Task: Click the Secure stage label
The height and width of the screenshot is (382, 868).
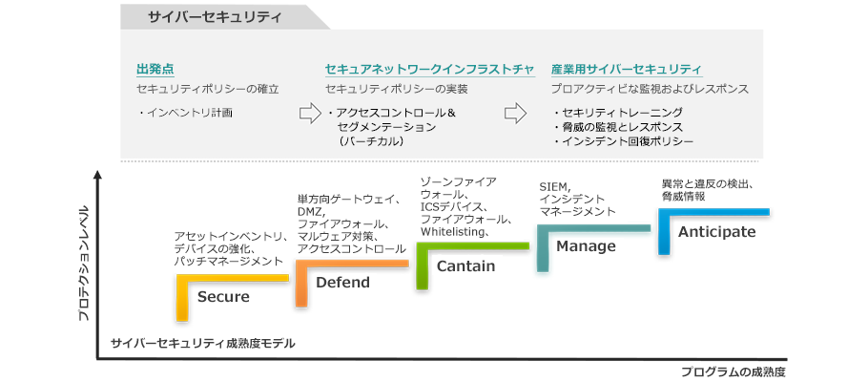Action: coord(223,297)
